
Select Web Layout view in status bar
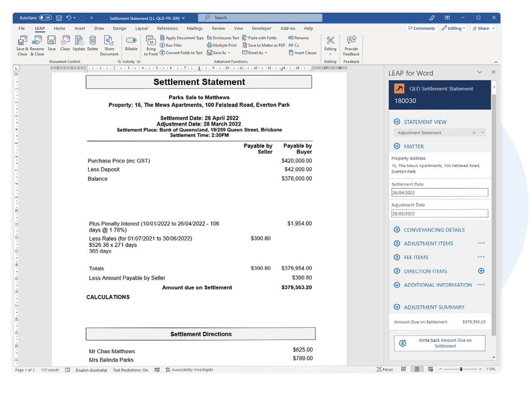coord(430,369)
